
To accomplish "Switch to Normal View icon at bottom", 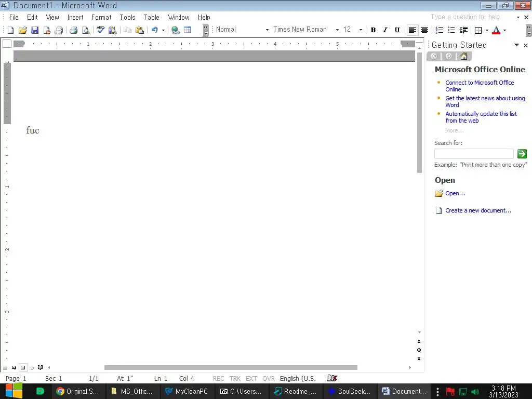I will click(5, 367).
